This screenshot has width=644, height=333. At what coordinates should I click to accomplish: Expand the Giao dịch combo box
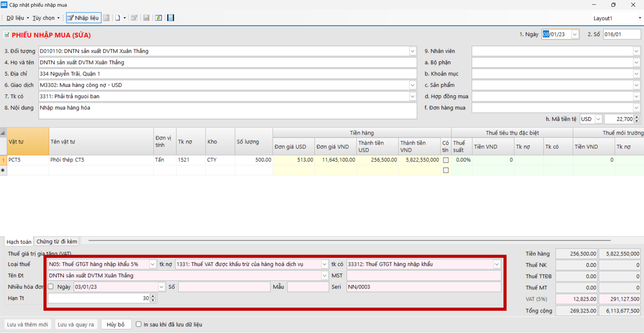412,85
